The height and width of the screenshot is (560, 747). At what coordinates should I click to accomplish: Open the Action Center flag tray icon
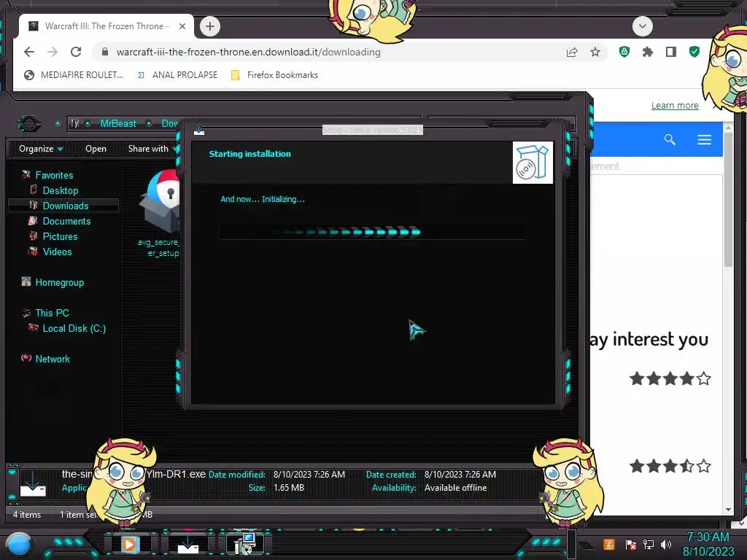631,544
